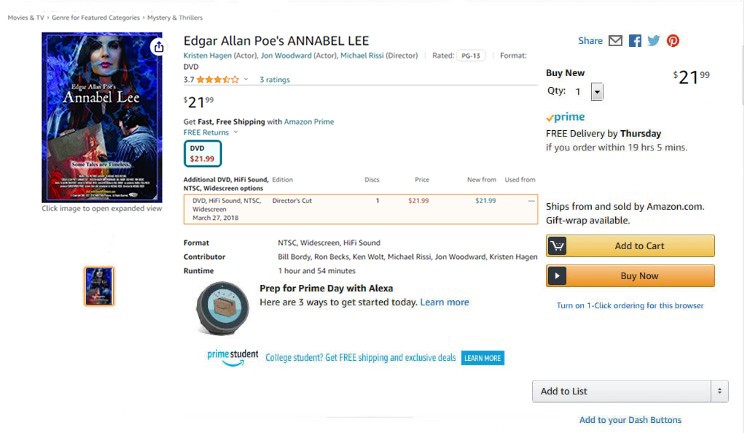Go to Mystery & Thrillers breadcrumb
The height and width of the screenshot is (433, 744).
pos(175,18)
